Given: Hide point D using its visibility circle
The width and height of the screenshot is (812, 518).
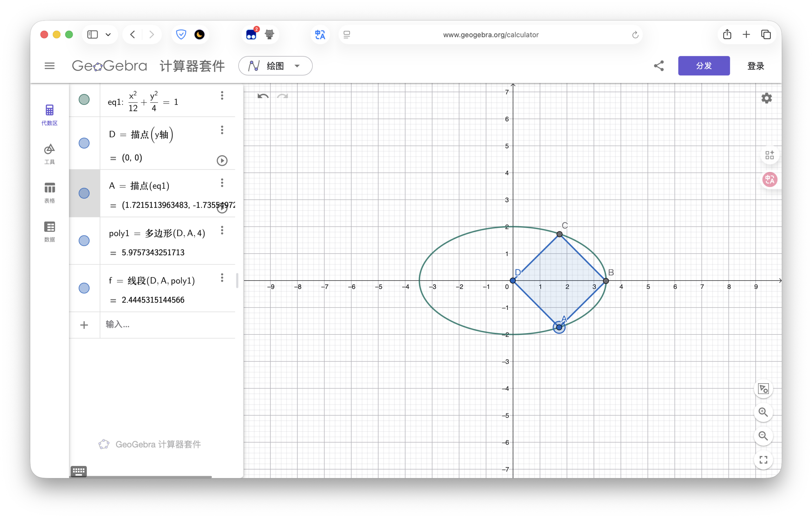Looking at the screenshot, I should click(84, 143).
